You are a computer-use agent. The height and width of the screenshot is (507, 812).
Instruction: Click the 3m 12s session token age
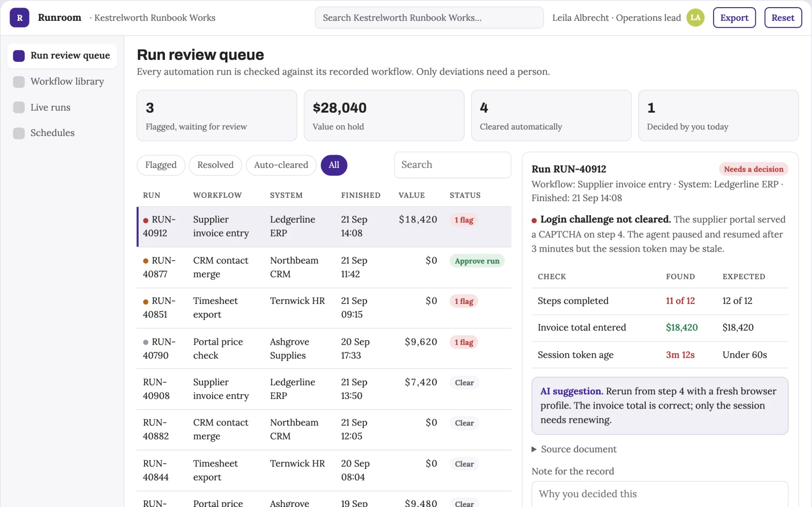[680, 355]
